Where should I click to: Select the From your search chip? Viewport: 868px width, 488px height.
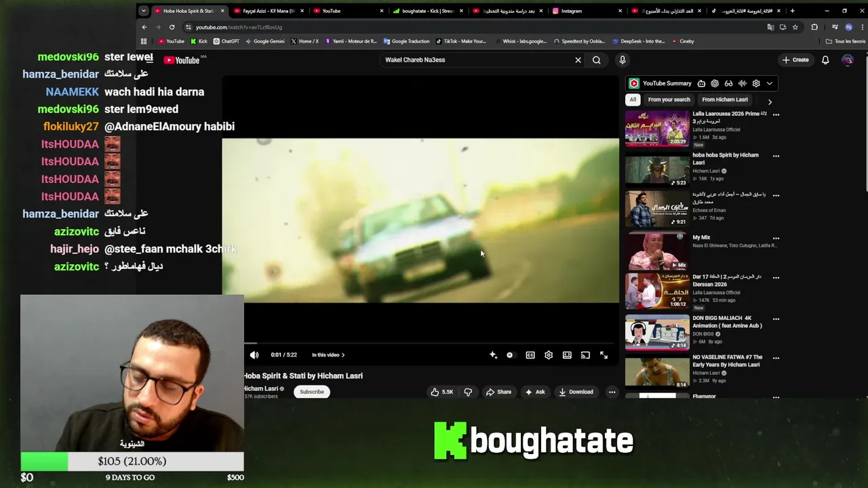tap(669, 100)
